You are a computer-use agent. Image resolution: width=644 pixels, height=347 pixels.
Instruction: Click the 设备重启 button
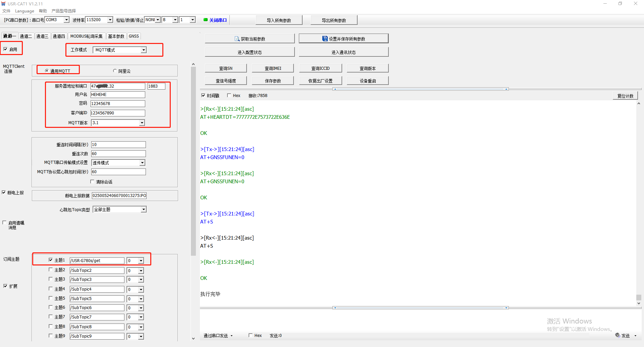pyautogui.click(x=368, y=81)
